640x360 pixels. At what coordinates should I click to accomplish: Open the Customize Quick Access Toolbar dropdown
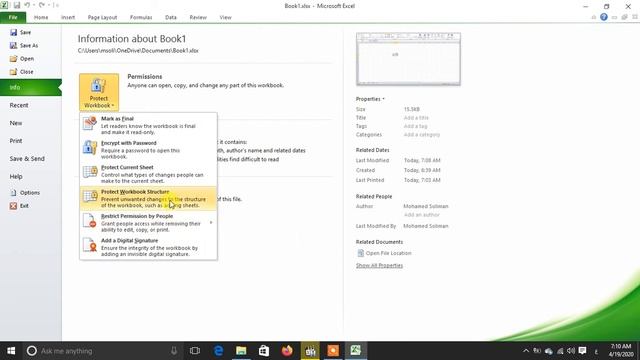(x=56, y=5)
